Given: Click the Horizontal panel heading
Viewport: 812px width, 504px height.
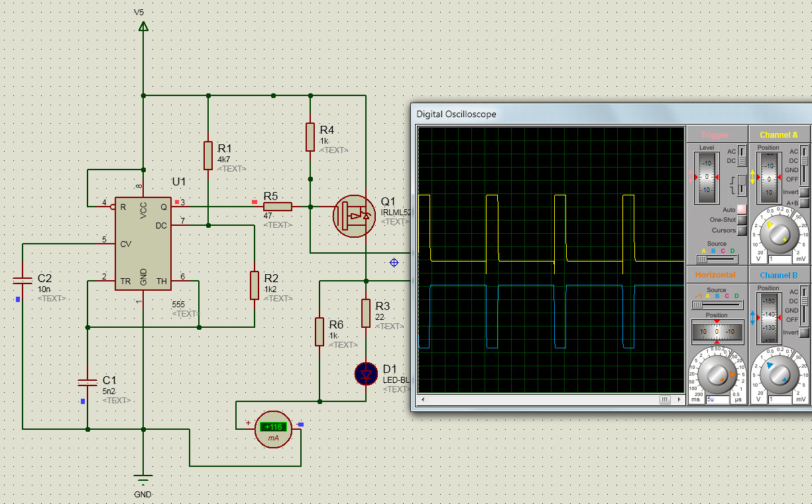Looking at the screenshot, I should point(715,275).
